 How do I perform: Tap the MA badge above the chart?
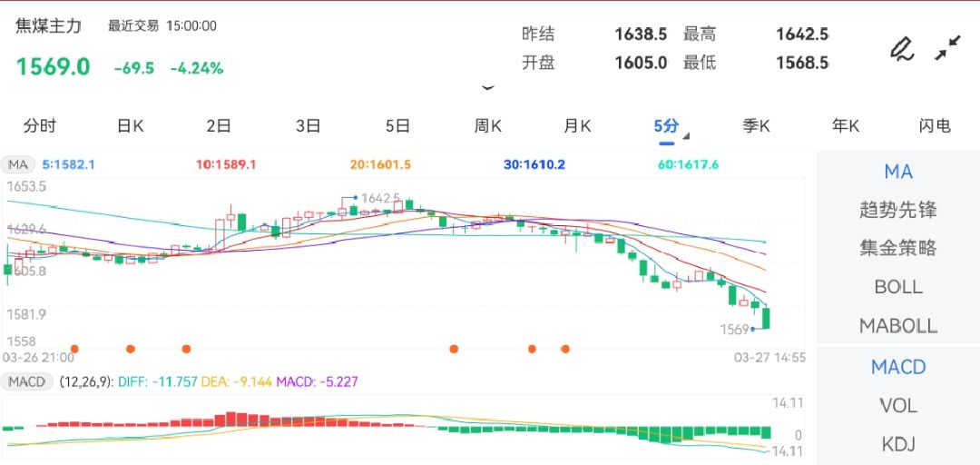pos(17,164)
